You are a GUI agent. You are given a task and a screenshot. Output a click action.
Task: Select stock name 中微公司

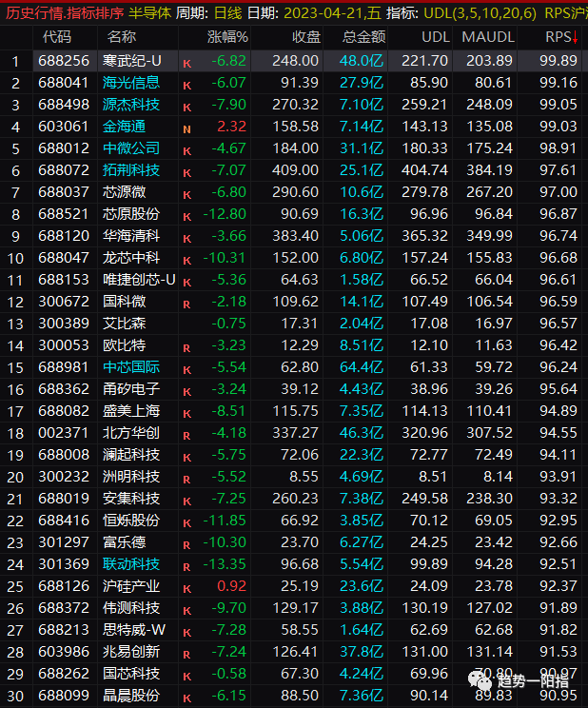click(131, 148)
